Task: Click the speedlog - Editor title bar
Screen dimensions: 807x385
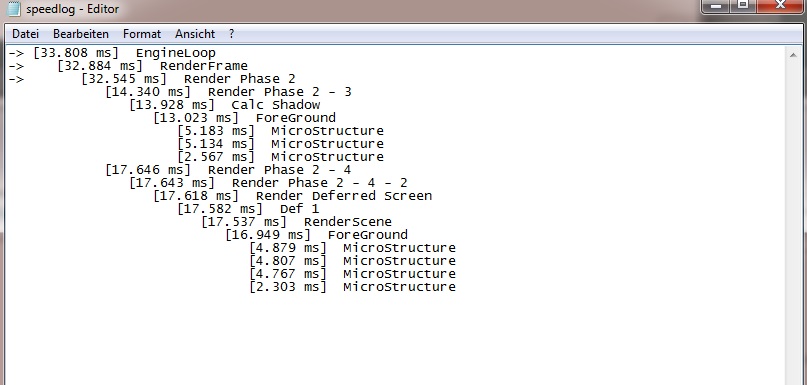Action: 360,9
